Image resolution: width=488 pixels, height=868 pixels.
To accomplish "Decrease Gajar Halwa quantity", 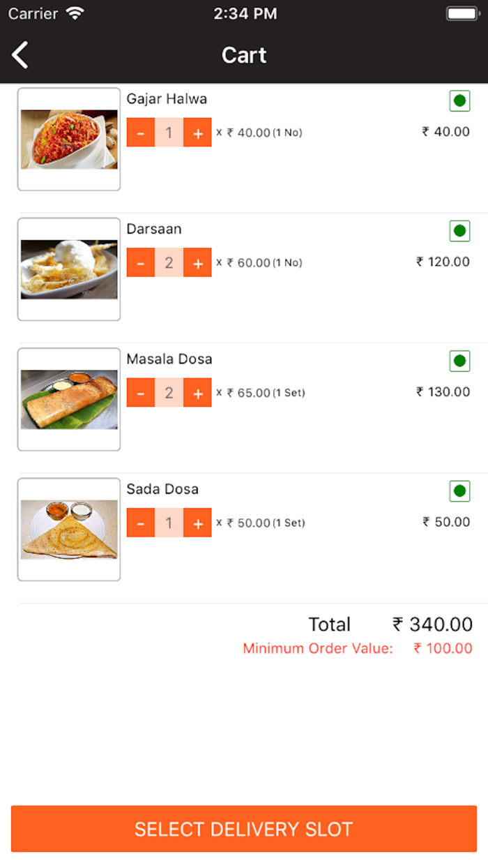I will point(141,133).
